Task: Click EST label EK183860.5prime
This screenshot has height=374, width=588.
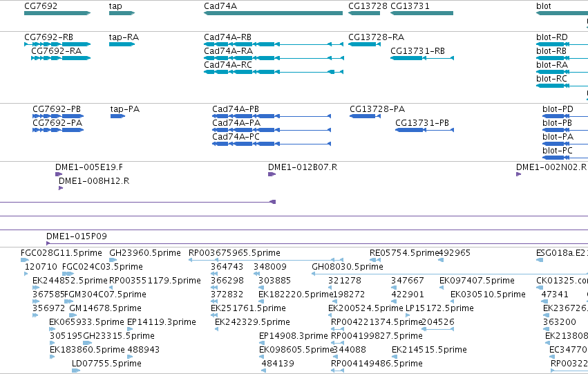Action: tap(87, 350)
